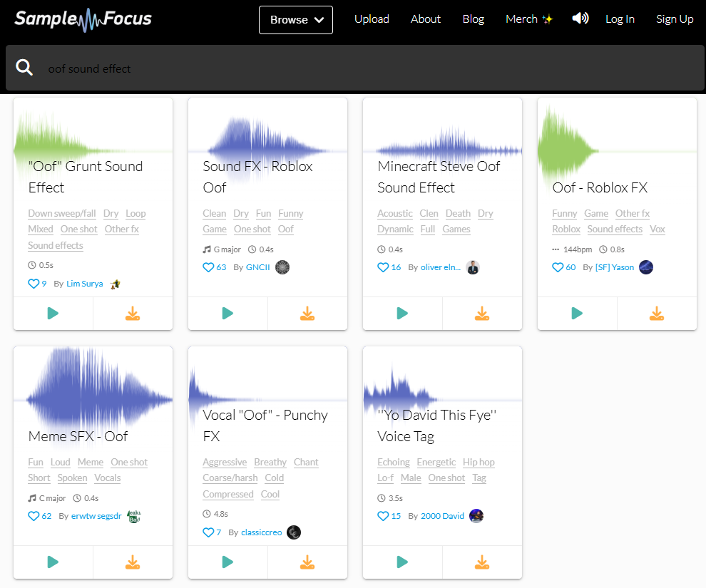Open the Upload page
Screen dimensions: 706x588
pyautogui.click(x=372, y=19)
